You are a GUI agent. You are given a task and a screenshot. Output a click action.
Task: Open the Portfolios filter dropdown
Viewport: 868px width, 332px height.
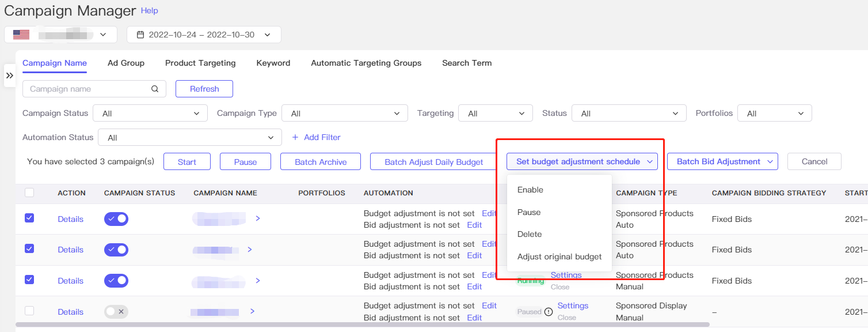point(774,113)
